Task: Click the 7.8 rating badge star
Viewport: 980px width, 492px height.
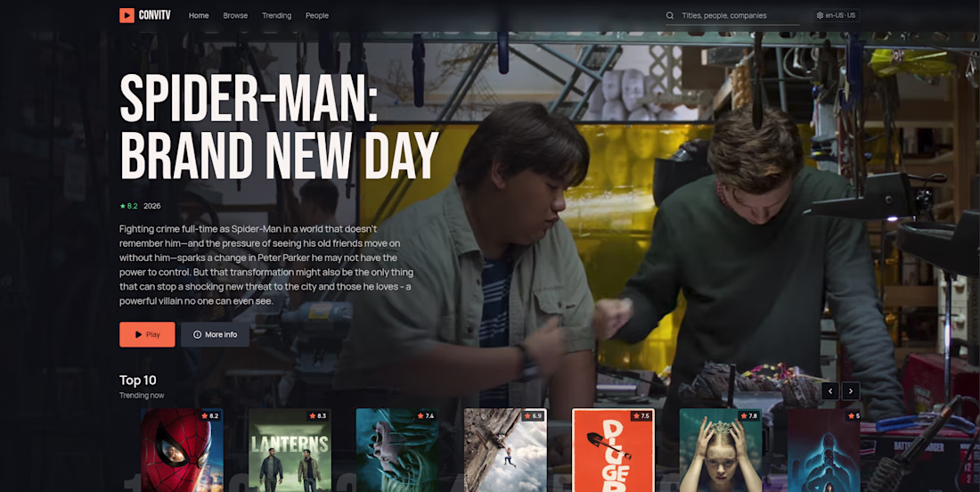Action: (743, 415)
